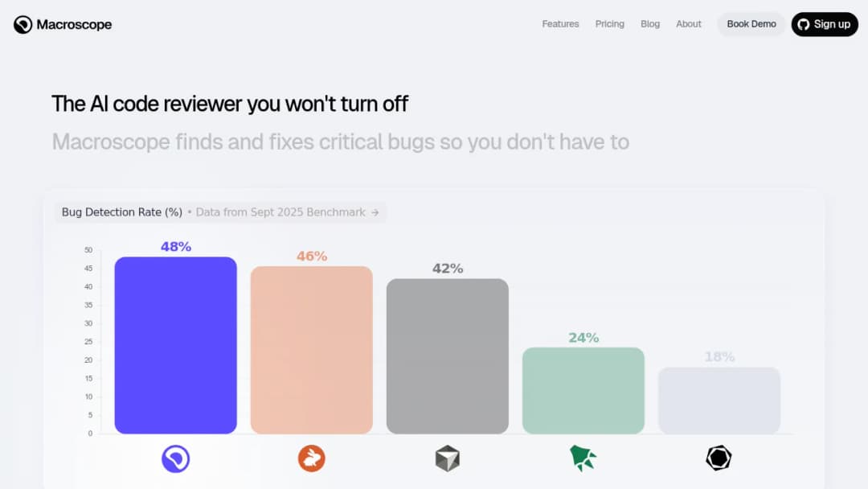Image resolution: width=868 pixels, height=489 pixels.
Task: Open the Pricing page
Action: pos(609,24)
